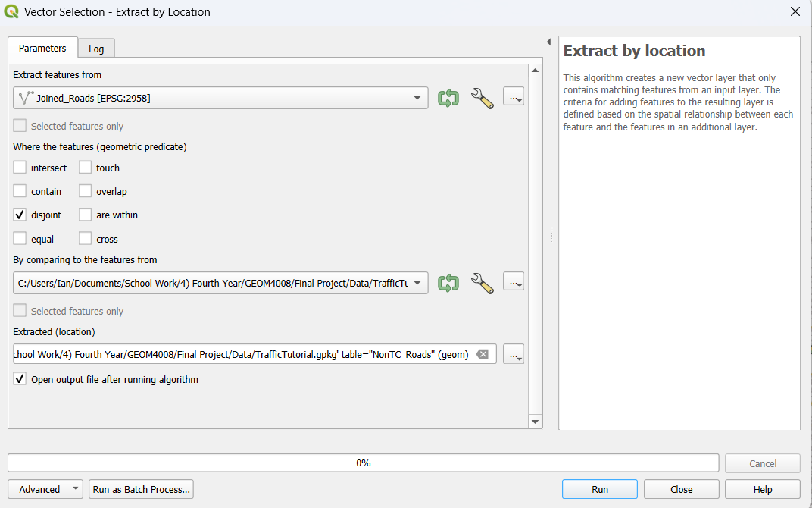Uncheck the disjoint predicate checkbox
This screenshot has width=812, height=508.
click(x=20, y=215)
